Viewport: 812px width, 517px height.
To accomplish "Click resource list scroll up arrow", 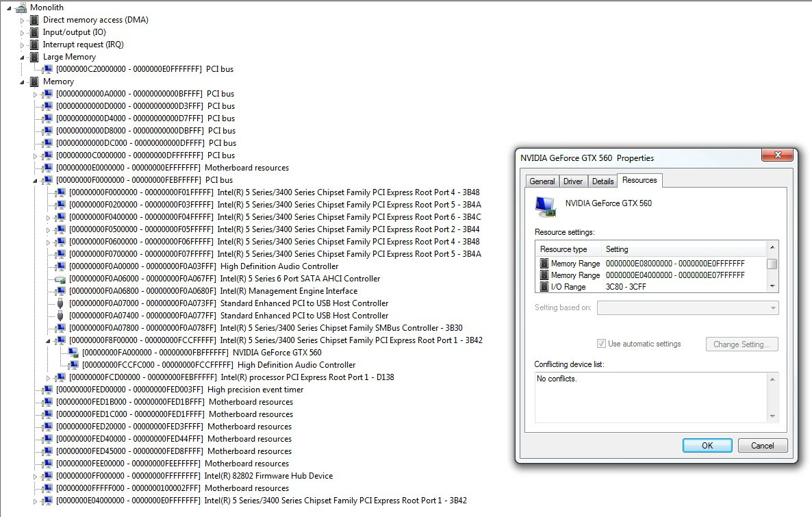I will tap(772, 247).
